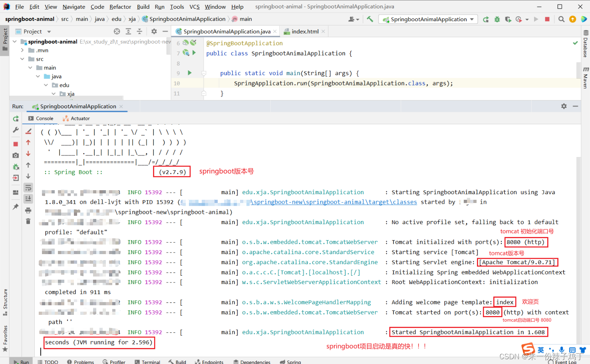Rerun application from Run panel sidebar
This screenshot has height=364, width=590.
click(x=16, y=119)
